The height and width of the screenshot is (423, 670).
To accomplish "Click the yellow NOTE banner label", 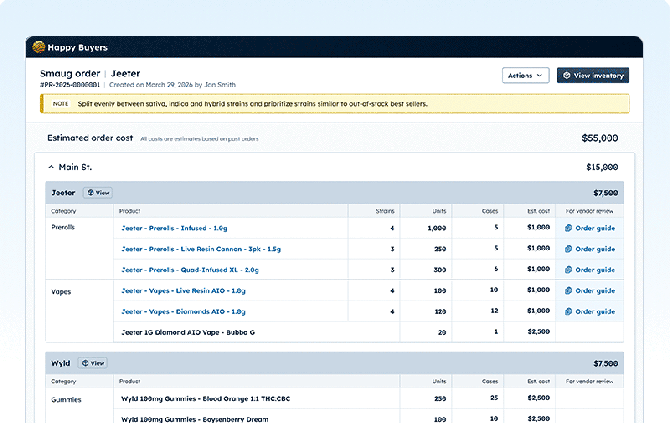I will 60,104.
